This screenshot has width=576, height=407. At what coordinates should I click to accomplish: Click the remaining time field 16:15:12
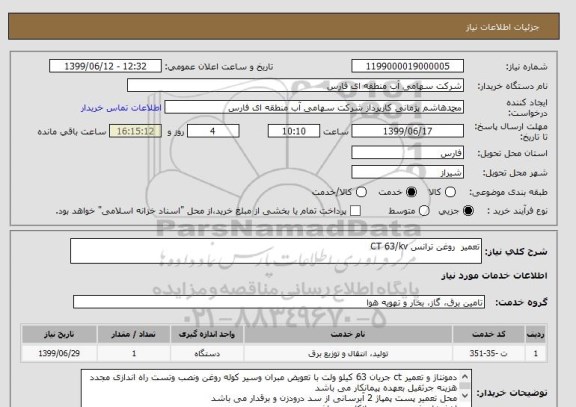click(135, 131)
